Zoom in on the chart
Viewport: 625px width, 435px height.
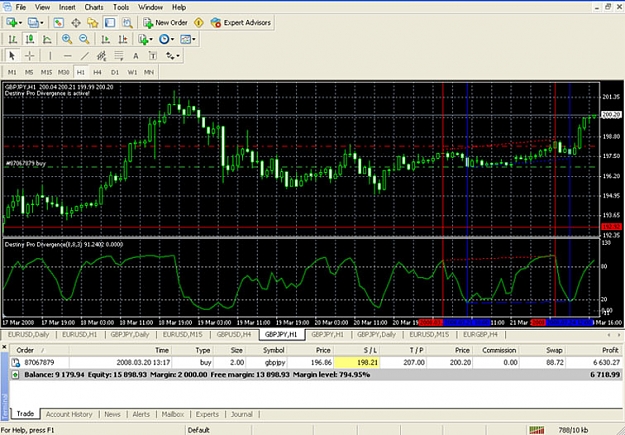pyautogui.click(x=67, y=39)
